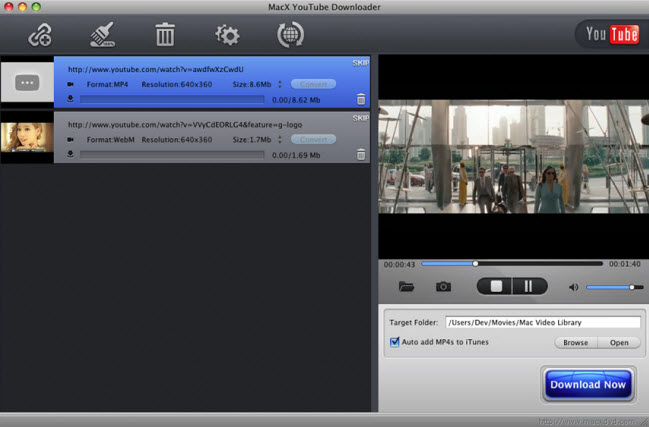Viewport: 649px width, 427px height.
Task: Toggle Auto add MP4s to iTunes checkbox
Action: pyautogui.click(x=394, y=342)
